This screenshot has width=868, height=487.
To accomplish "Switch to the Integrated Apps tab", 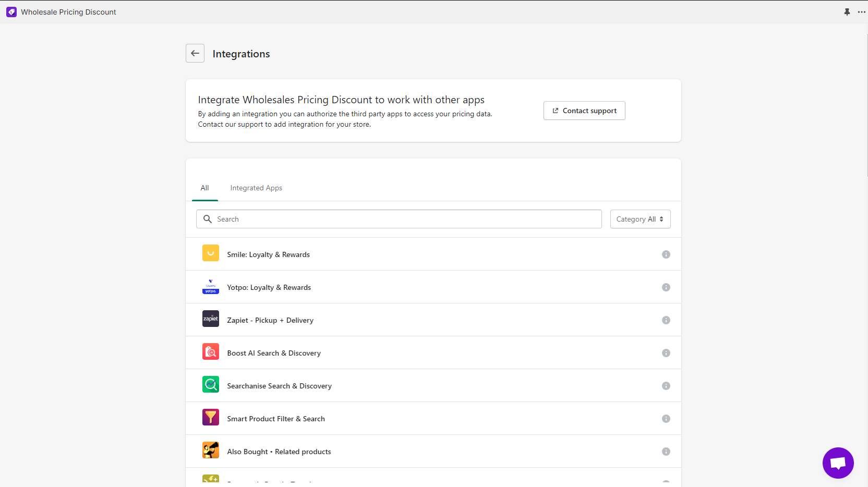I will click(256, 188).
